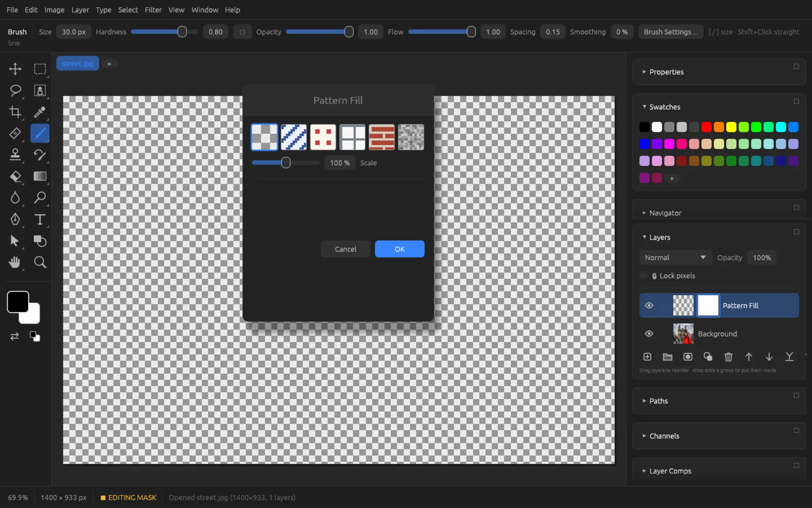812x508 pixels.
Task: Open the File menu
Action: pyautogui.click(x=12, y=10)
